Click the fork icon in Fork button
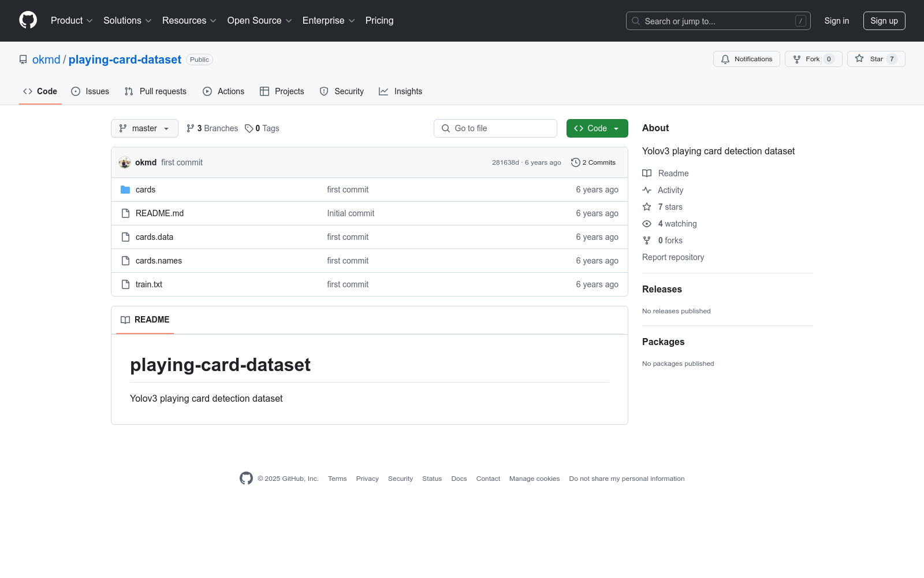The image size is (924, 578). [x=797, y=59]
